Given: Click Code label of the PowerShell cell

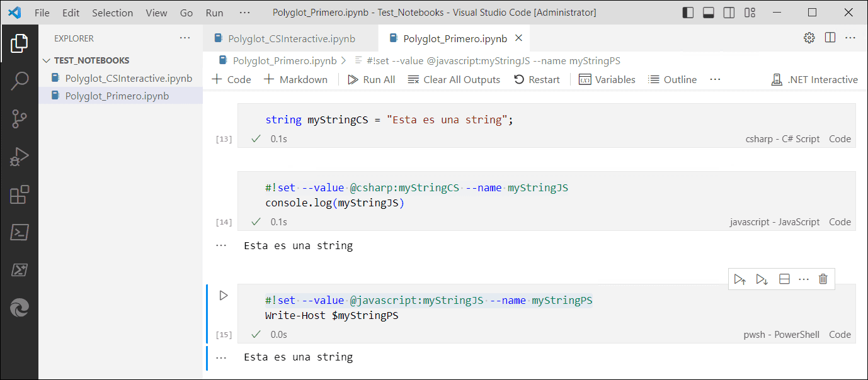Looking at the screenshot, I should coord(840,335).
